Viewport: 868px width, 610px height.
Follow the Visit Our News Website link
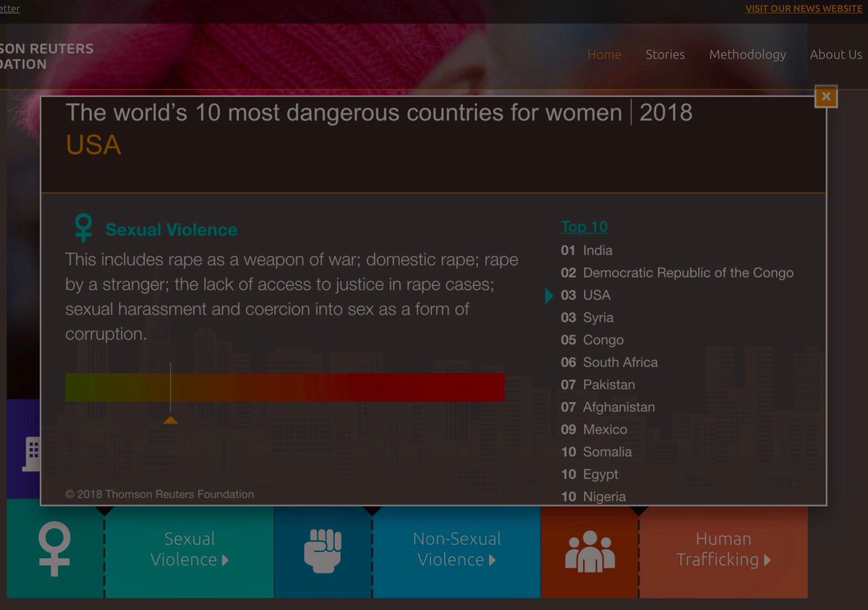pos(804,9)
